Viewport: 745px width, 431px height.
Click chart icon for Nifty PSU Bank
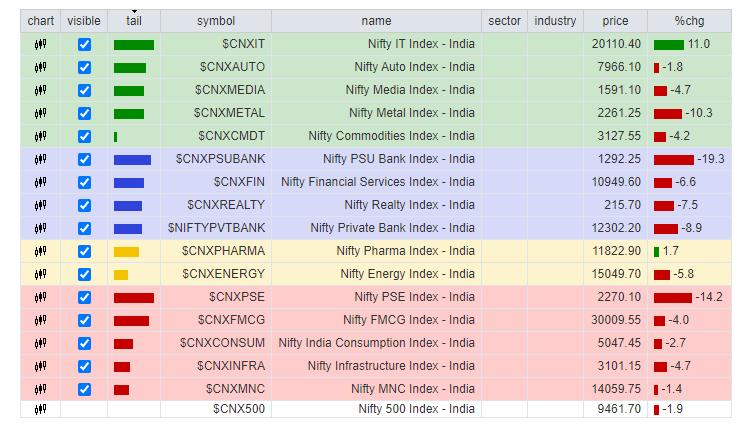pyautogui.click(x=40, y=160)
